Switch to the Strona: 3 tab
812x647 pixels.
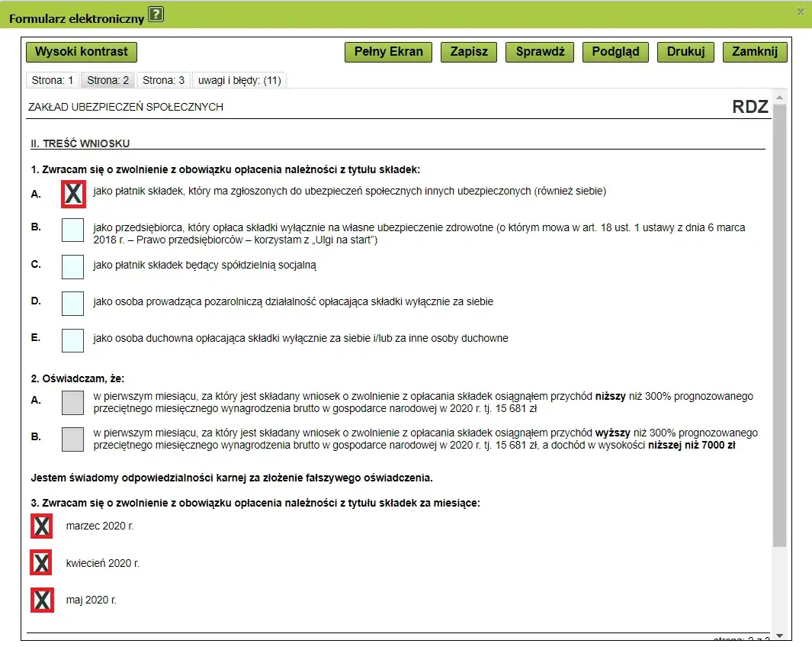pyautogui.click(x=162, y=79)
